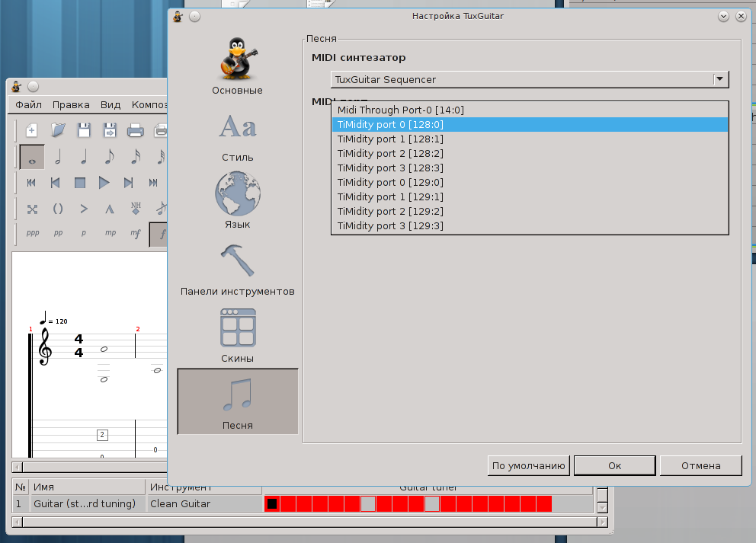Select sixteenth note duration
Screen dimensions: 756x543
click(x=136, y=157)
